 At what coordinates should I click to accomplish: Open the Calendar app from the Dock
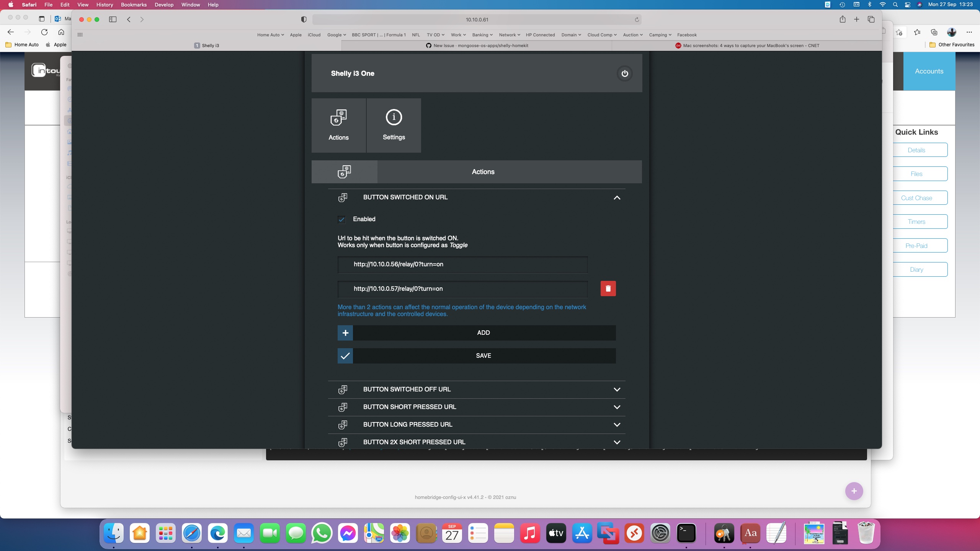click(x=452, y=533)
